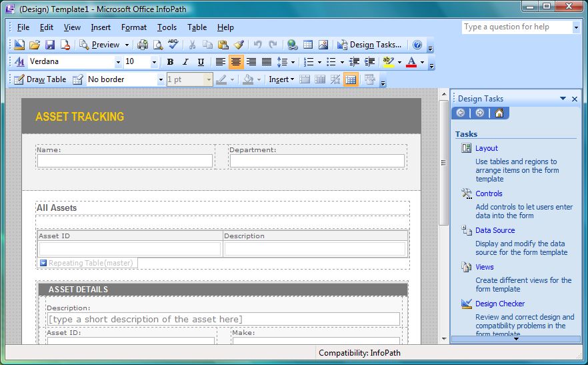The image size is (588, 365).
Task: Toggle Bold formatting
Action: pos(170,61)
